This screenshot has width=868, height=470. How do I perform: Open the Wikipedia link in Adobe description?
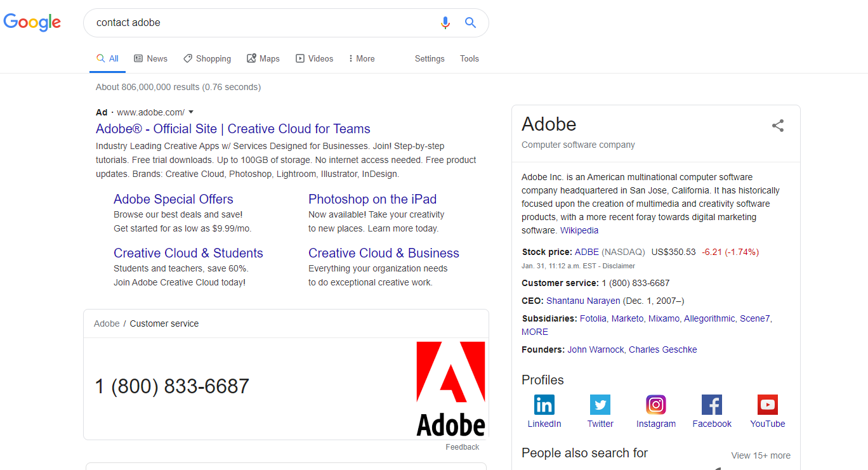point(579,230)
